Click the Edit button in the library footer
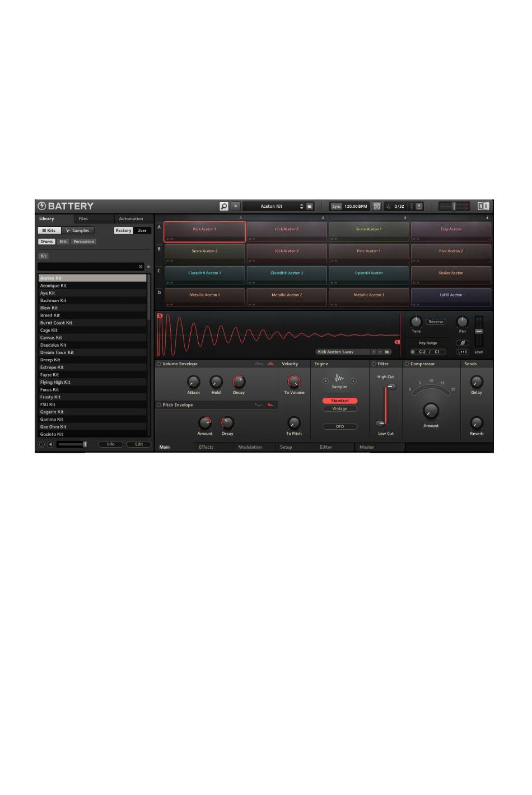Image resolution: width=532 pixels, height=795 pixels. point(139,444)
